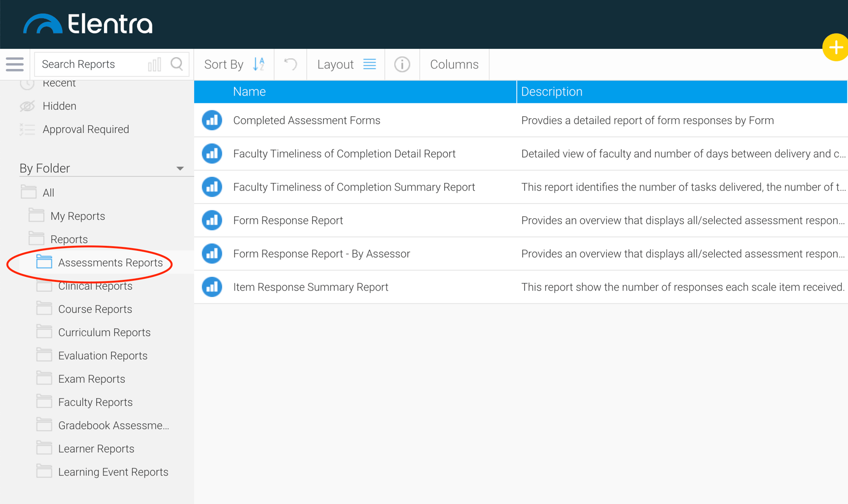Sort by the Name column header
The height and width of the screenshot is (504, 848).
[x=249, y=92]
